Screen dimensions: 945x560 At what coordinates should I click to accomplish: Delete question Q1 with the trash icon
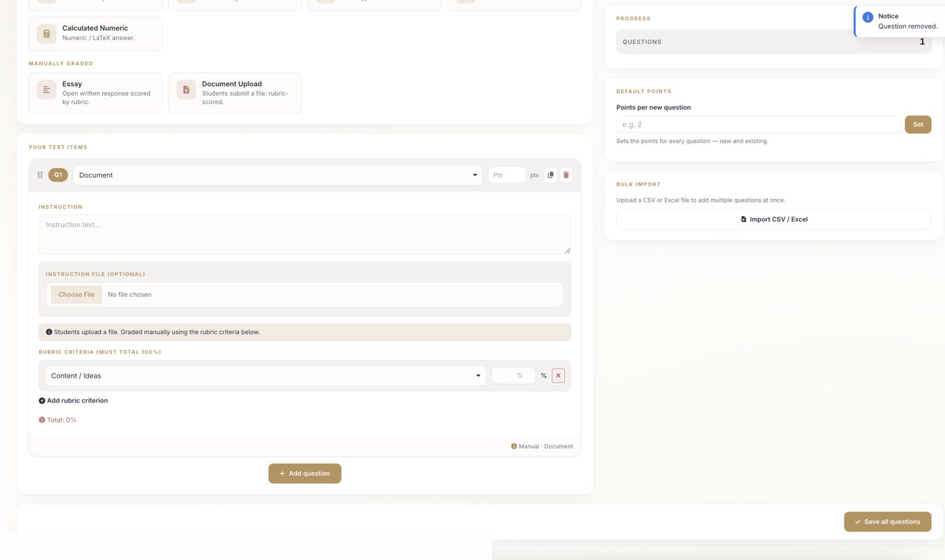tap(566, 175)
